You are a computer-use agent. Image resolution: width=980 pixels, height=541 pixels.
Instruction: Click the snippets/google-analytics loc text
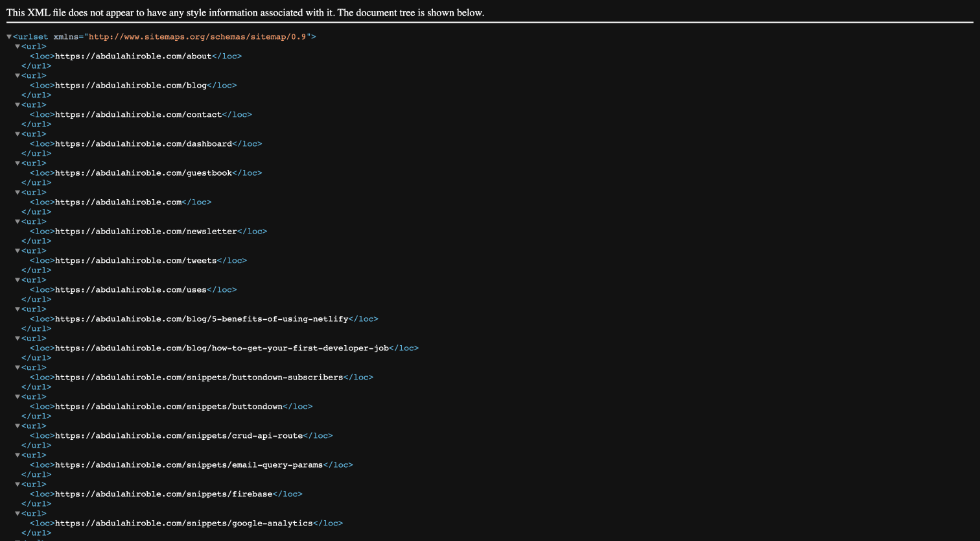[183, 523]
